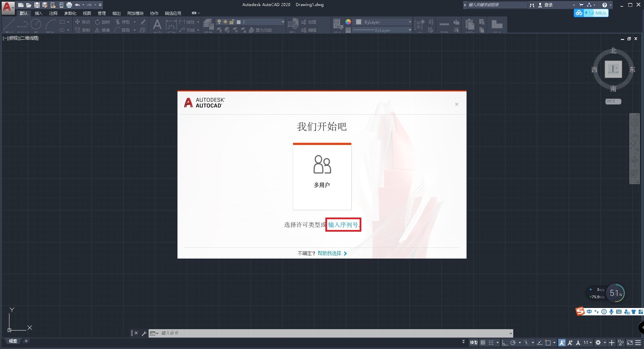Toggle polar tracking in status bar
The height and width of the screenshot is (349, 644).
[513, 343]
